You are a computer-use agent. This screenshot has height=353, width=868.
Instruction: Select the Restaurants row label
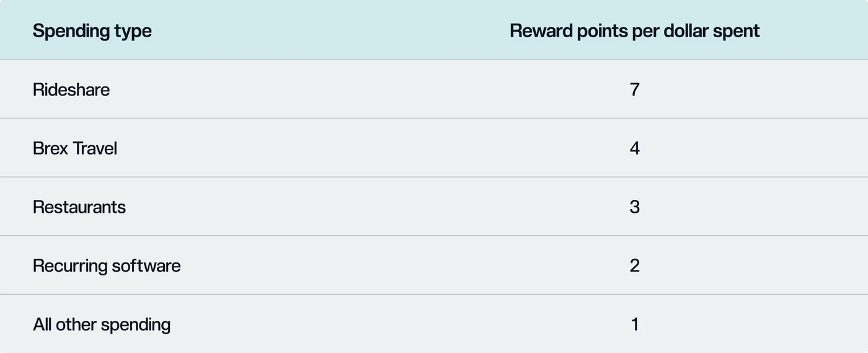click(x=79, y=207)
